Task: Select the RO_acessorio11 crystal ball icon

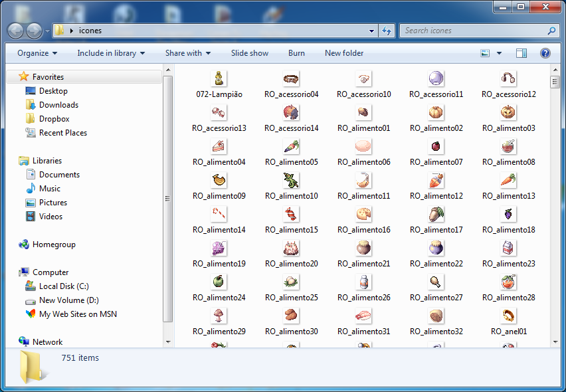Action: [436, 78]
